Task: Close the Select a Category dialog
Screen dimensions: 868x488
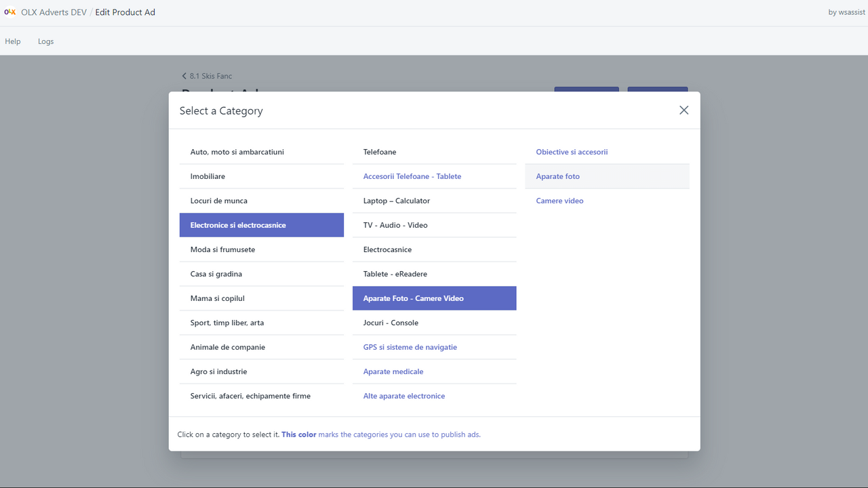Action: [684, 110]
